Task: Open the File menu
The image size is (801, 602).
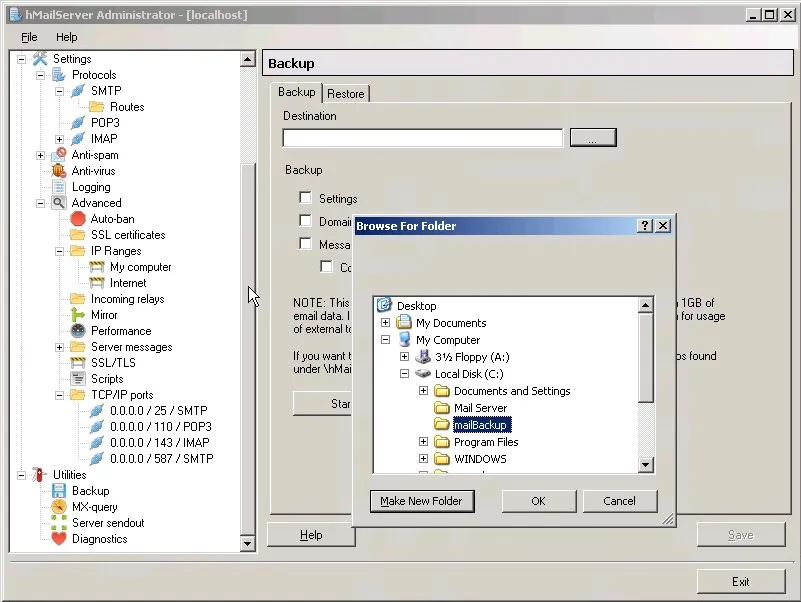Action: (x=28, y=37)
